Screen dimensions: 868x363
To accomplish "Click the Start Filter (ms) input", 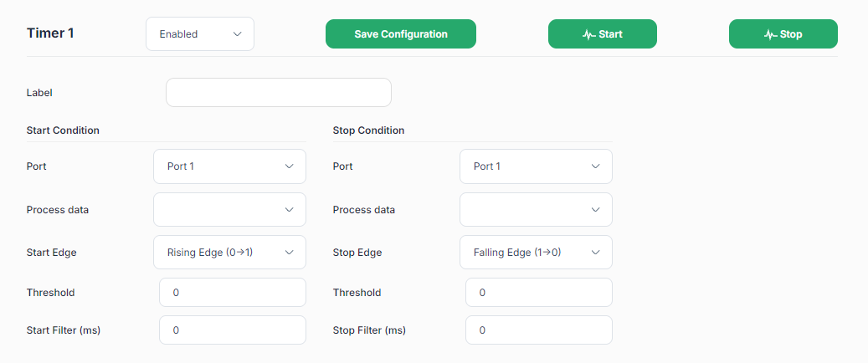I will tap(233, 330).
